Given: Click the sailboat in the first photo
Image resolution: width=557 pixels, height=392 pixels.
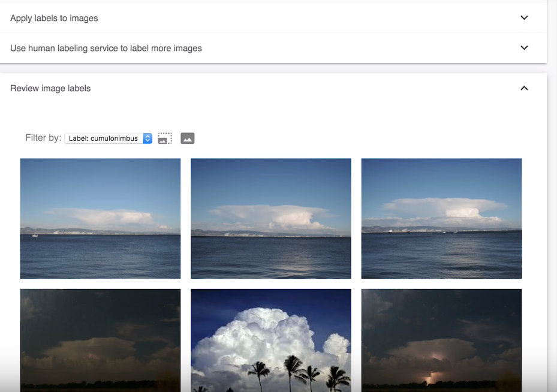Looking at the screenshot, I should 34,233.
